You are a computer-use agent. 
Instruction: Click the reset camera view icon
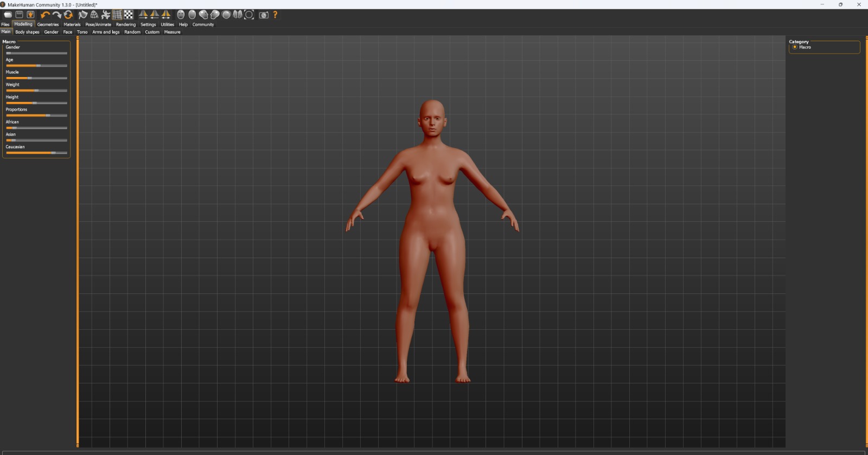coord(249,15)
